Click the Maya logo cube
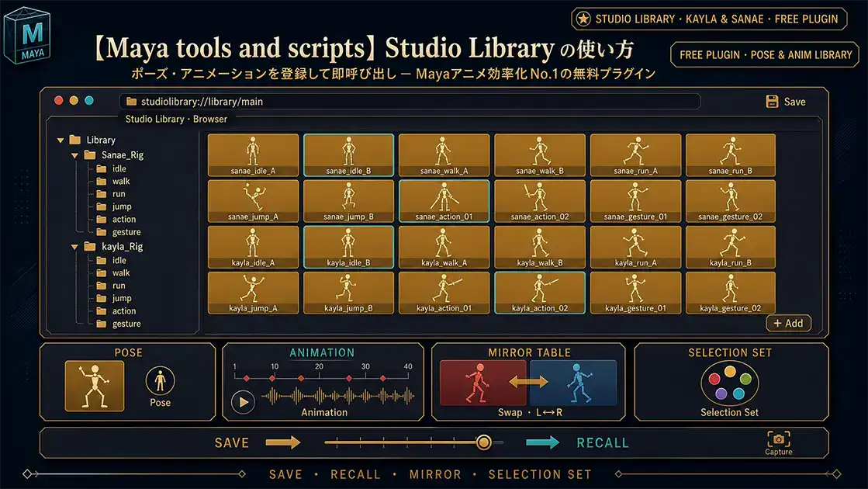 point(27,36)
